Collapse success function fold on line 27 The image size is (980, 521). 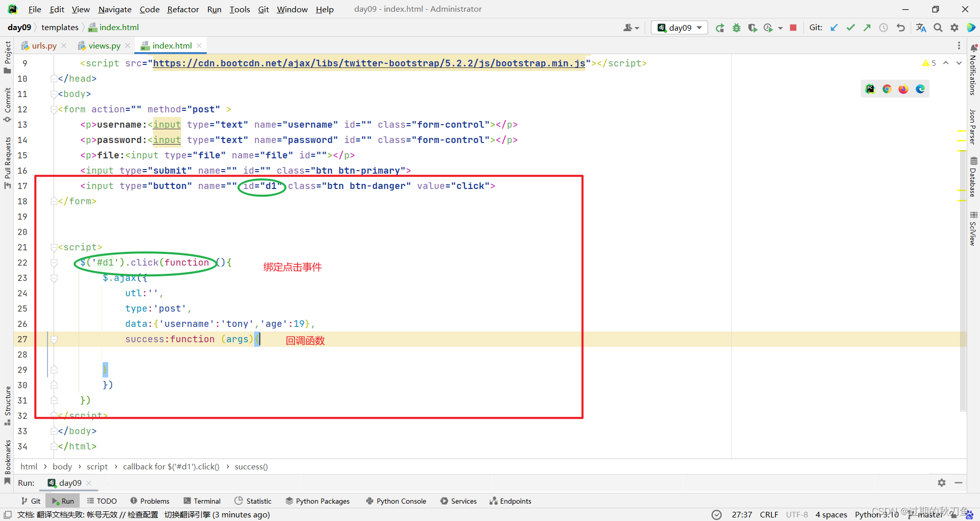[x=54, y=339]
